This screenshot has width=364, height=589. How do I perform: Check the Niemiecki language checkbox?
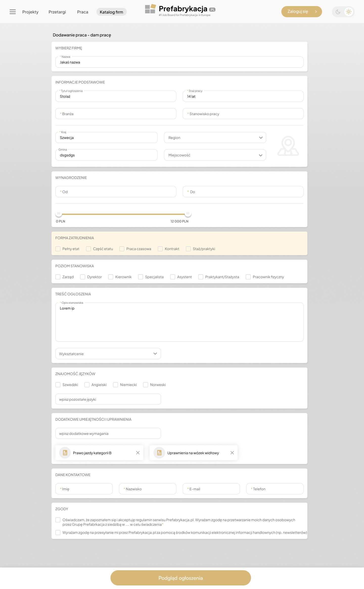(116, 385)
